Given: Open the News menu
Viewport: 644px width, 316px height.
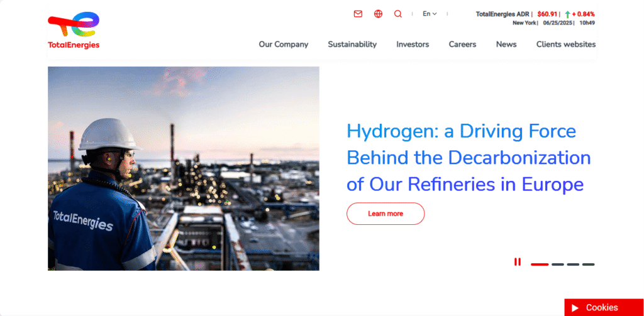Looking at the screenshot, I should tap(506, 45).
